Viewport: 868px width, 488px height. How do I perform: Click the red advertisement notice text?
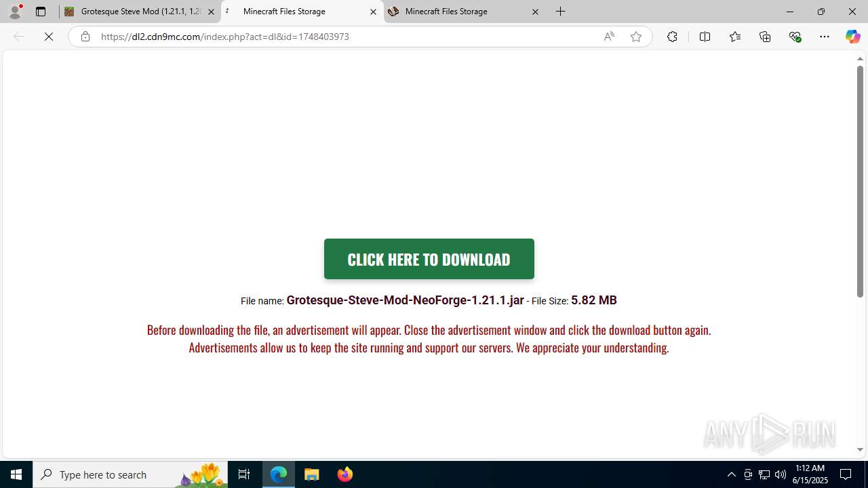tap(429, 339)
